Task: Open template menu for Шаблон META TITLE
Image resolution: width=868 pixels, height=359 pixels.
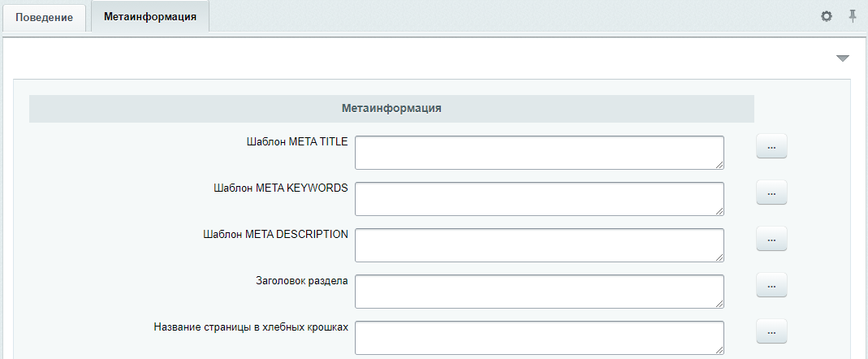Action: pos(771,146)
